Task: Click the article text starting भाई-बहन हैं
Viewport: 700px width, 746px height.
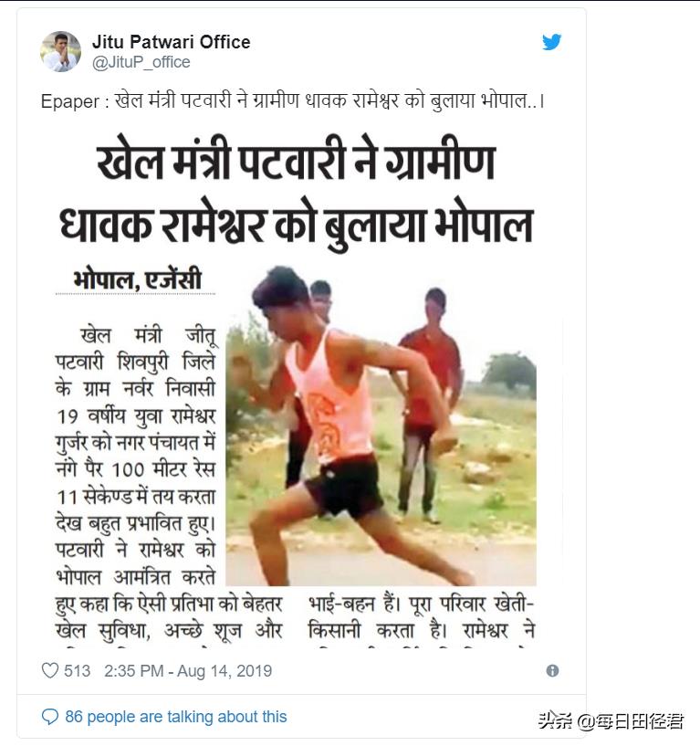Action: tap(422, 618)
